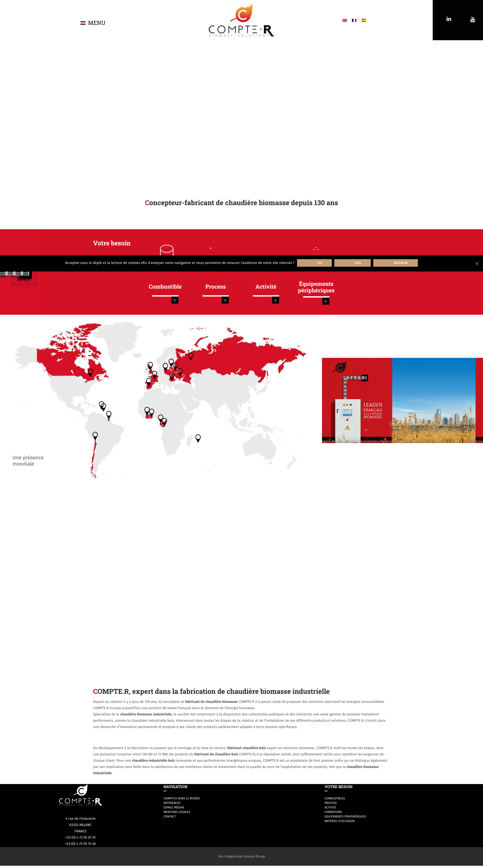Screen dimensions: 483x868
Task: Close the cookie banner with the X
Action: (x=477, y=263)
